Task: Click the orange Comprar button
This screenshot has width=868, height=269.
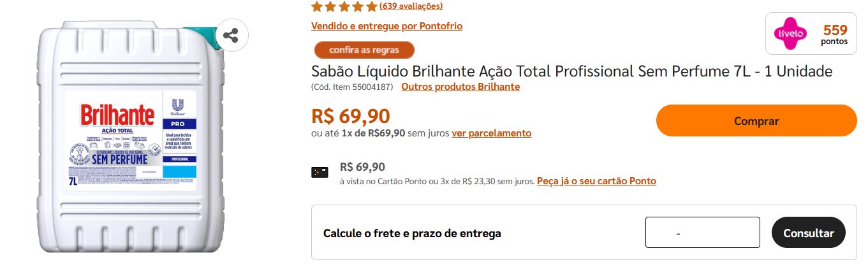Action: coord(756,120)
